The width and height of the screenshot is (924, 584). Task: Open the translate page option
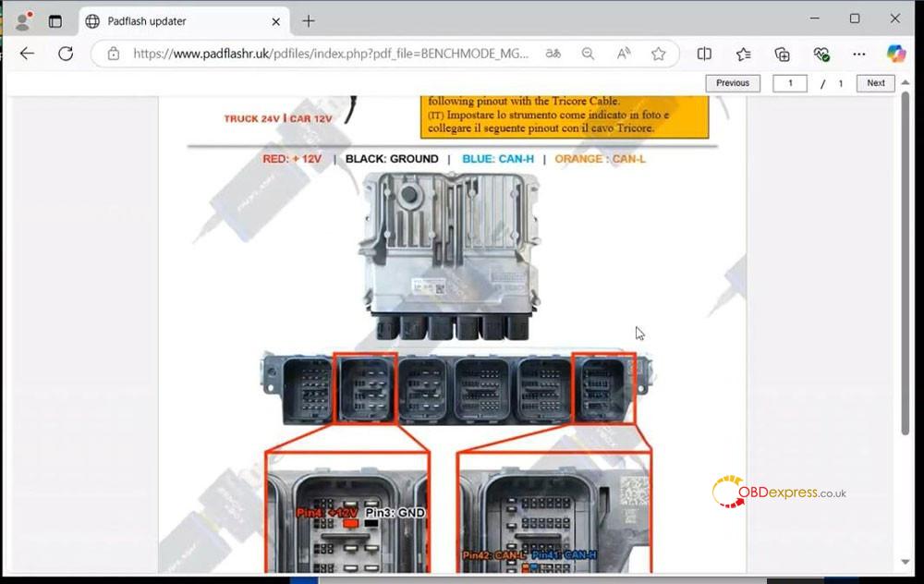553,54
